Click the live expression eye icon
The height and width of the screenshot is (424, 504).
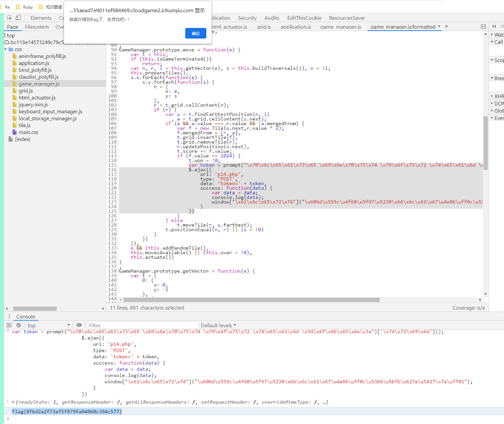[x=79, y=325]
